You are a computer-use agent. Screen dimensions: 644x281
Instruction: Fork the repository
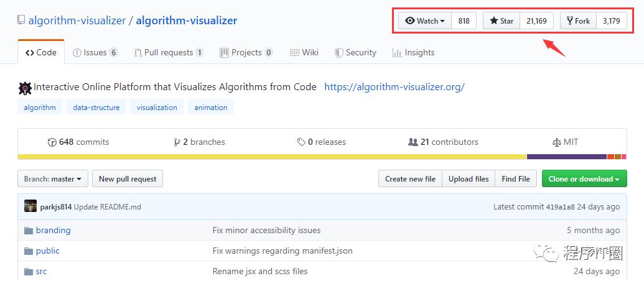coord(578,21)
